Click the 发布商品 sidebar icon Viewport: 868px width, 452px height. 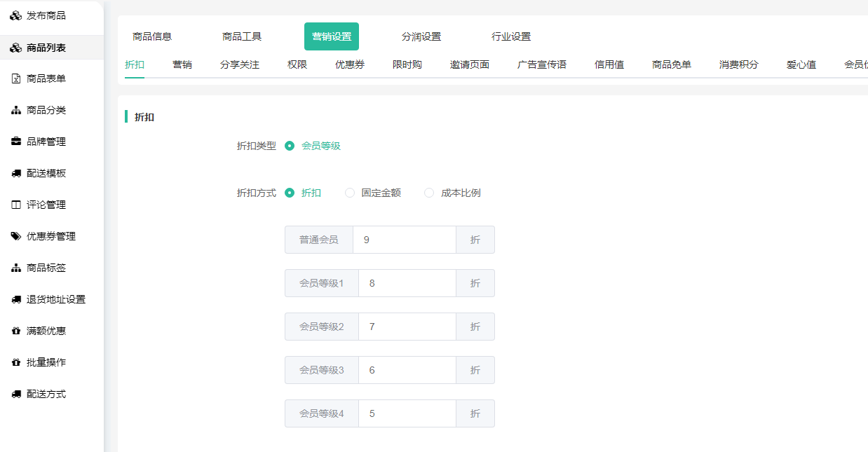click(15, 15)
